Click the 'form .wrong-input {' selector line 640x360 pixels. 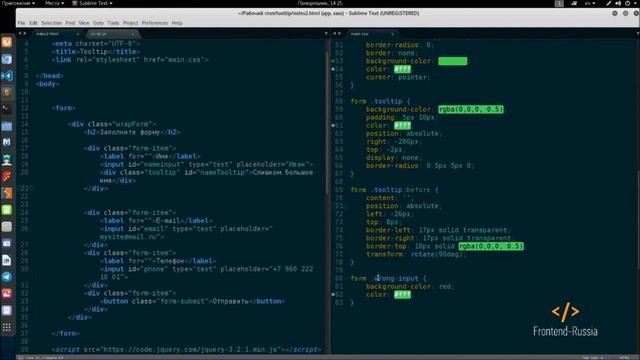pyautogui.click(x=388, y=278)
